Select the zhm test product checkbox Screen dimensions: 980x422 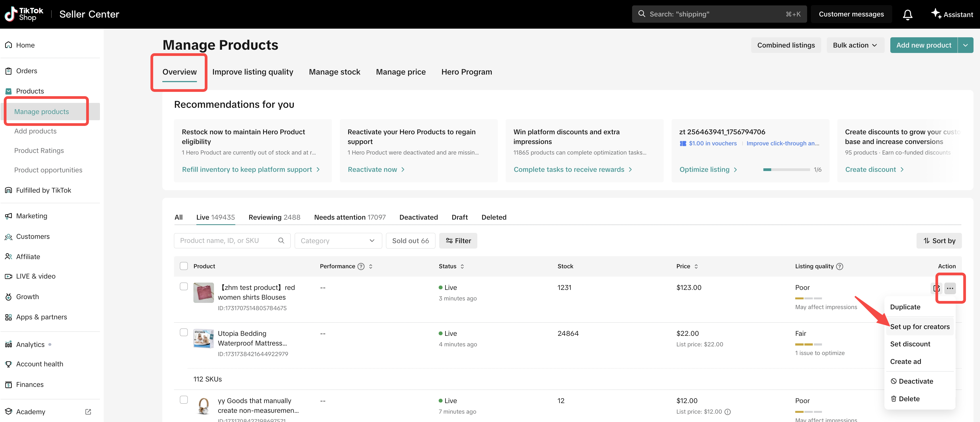pos(184,287)
